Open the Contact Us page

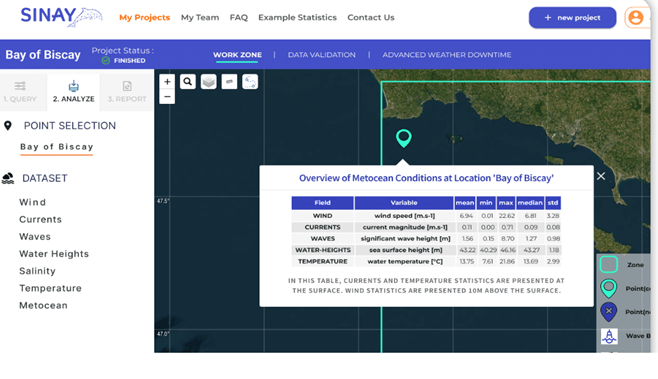[371, 18]
